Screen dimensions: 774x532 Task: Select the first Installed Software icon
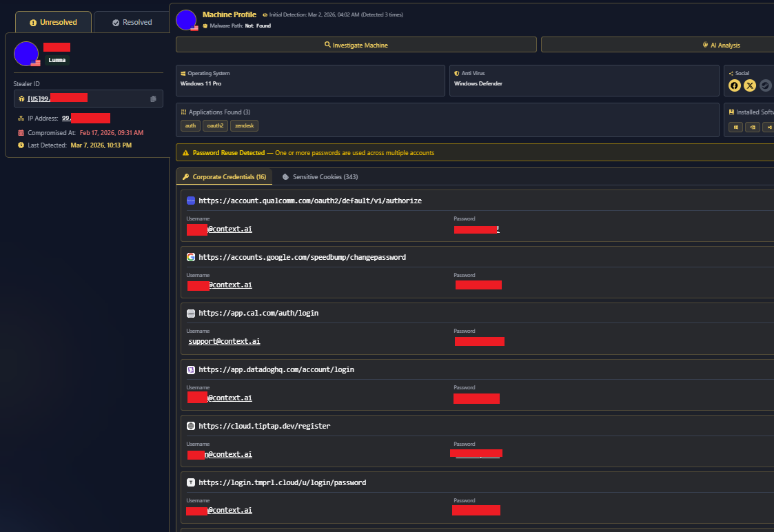pyautogui.click(x=735, y=127)
